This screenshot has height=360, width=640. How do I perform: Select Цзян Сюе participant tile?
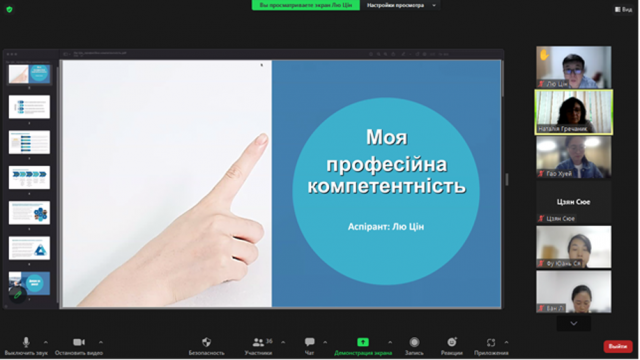point(573,202)
